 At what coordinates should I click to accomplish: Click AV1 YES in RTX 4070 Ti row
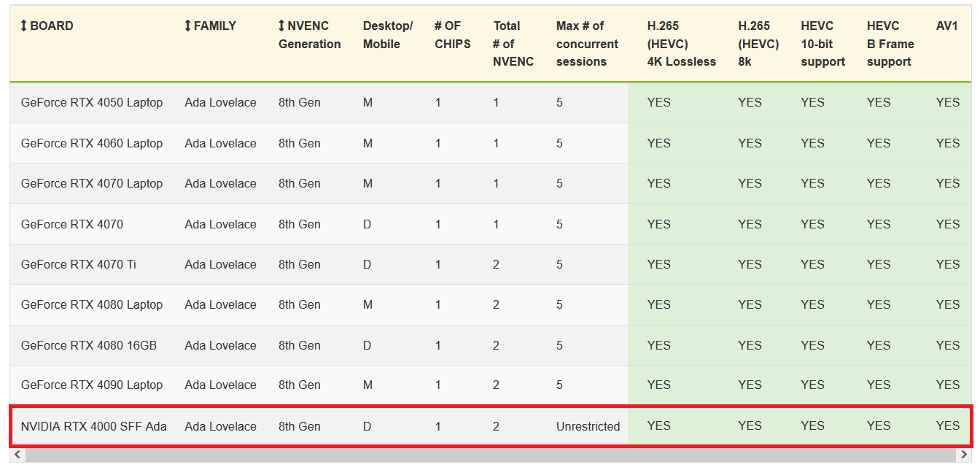[948, 265]
